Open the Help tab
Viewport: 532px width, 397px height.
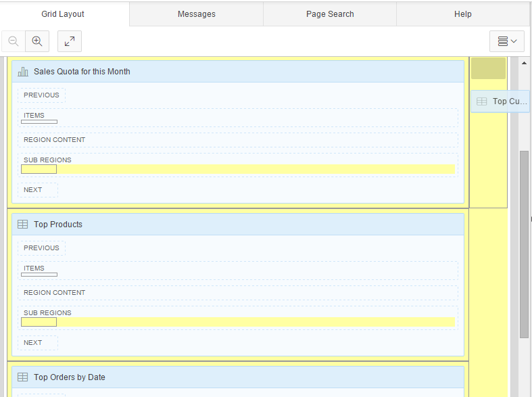[463, 14]
